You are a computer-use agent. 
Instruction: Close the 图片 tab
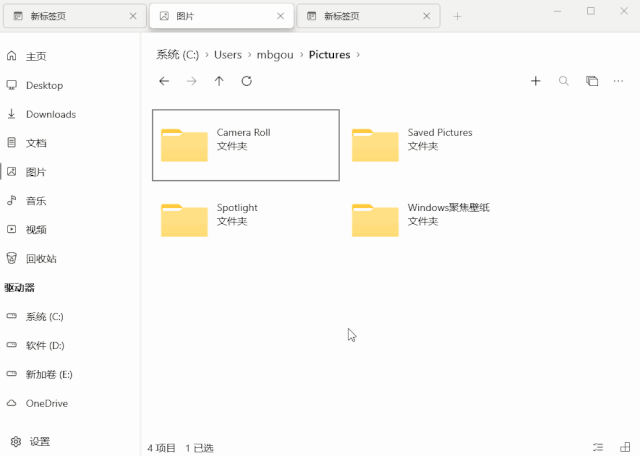coord(280,16)
